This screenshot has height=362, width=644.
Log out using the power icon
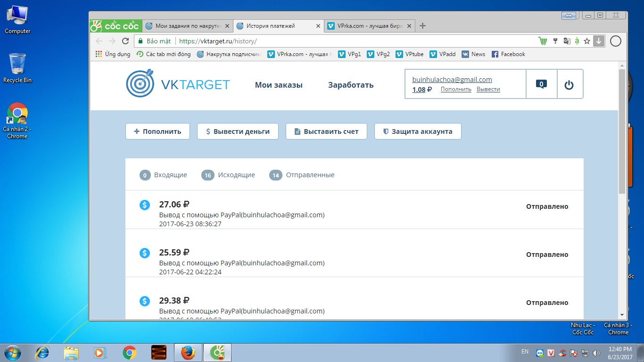click(569, 85)
